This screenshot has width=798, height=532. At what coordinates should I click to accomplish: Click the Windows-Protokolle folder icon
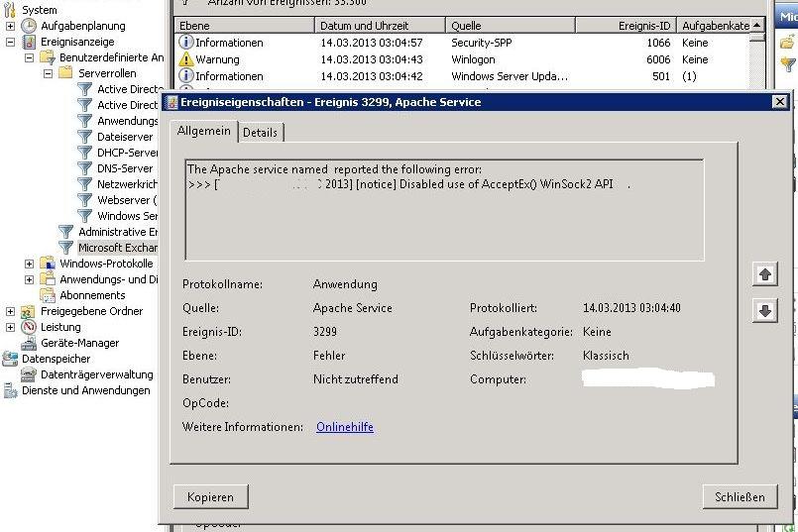48,264
